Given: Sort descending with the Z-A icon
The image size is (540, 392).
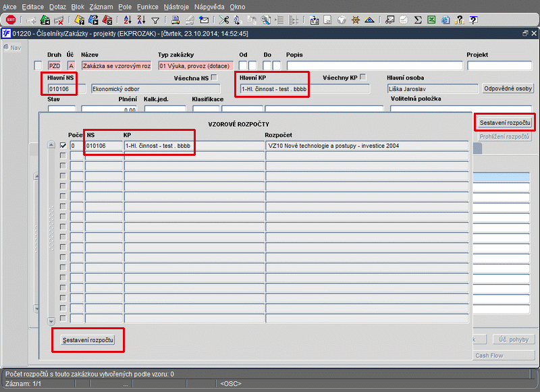Looking at the screenshot, I should point(141,20).
